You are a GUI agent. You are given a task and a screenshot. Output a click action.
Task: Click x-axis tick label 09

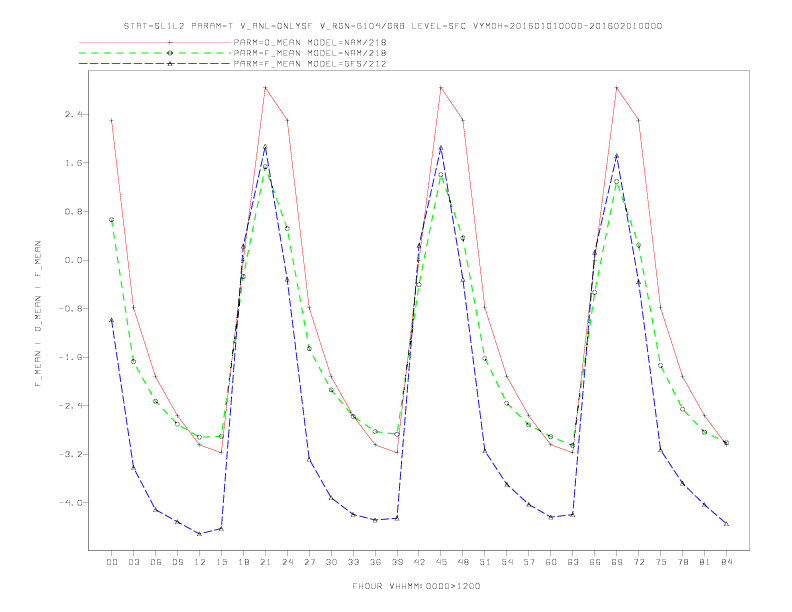(177, 562)
